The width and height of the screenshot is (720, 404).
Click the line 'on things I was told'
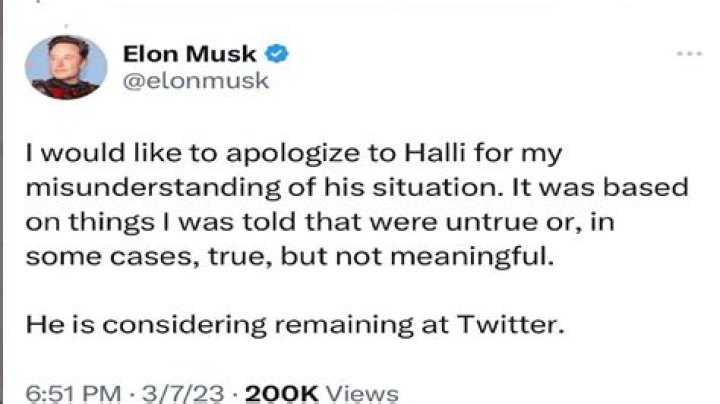pyautogui.click(x=320, y=222)
